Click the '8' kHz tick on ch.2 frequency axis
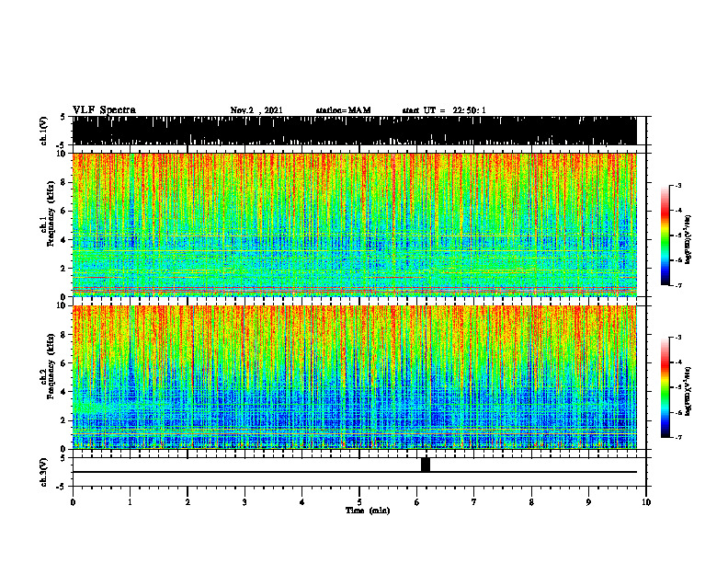The image size is (728, 563). click(x=64, y=335)
